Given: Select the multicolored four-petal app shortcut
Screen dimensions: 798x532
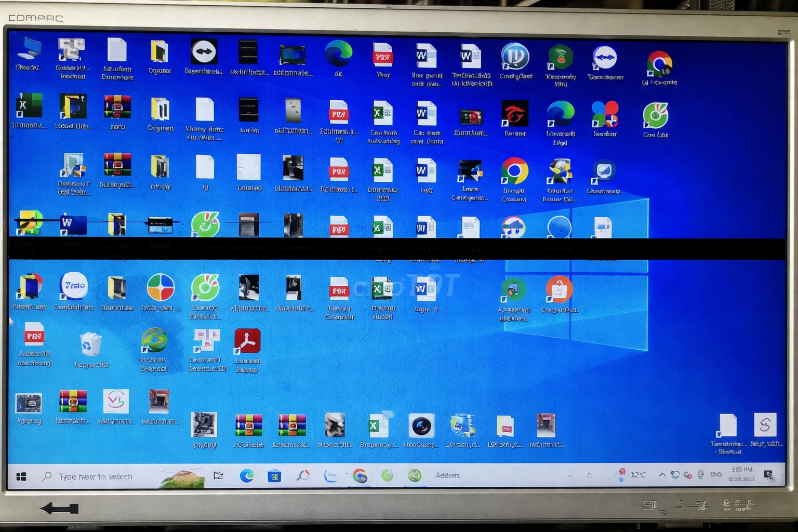Looking at the screenshot, I should (x=605, y=114).
